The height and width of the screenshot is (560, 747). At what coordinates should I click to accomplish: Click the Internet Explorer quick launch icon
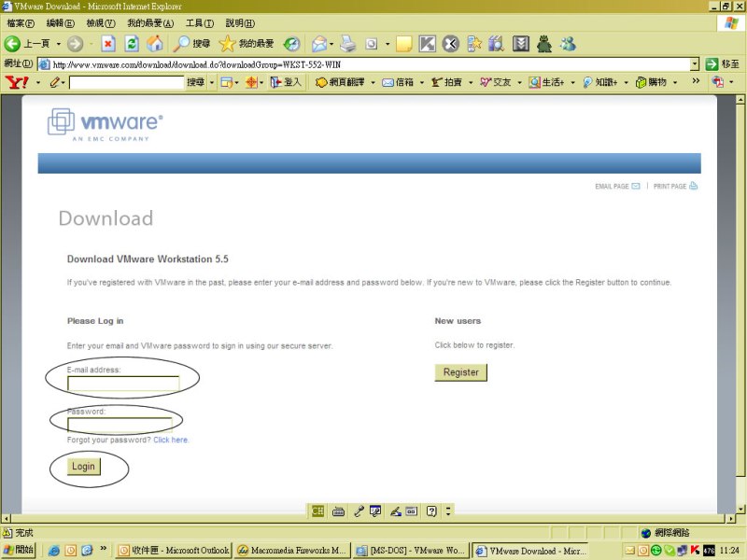(x=54, y=551)
